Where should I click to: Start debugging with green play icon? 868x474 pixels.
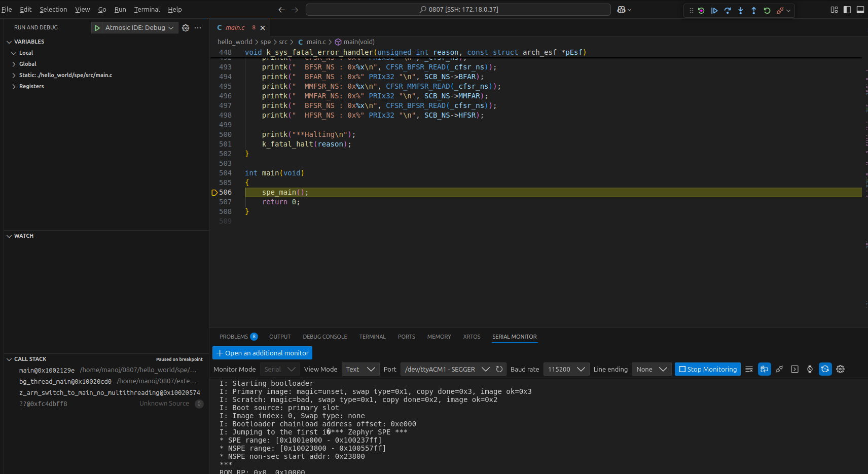pos(97,28)
